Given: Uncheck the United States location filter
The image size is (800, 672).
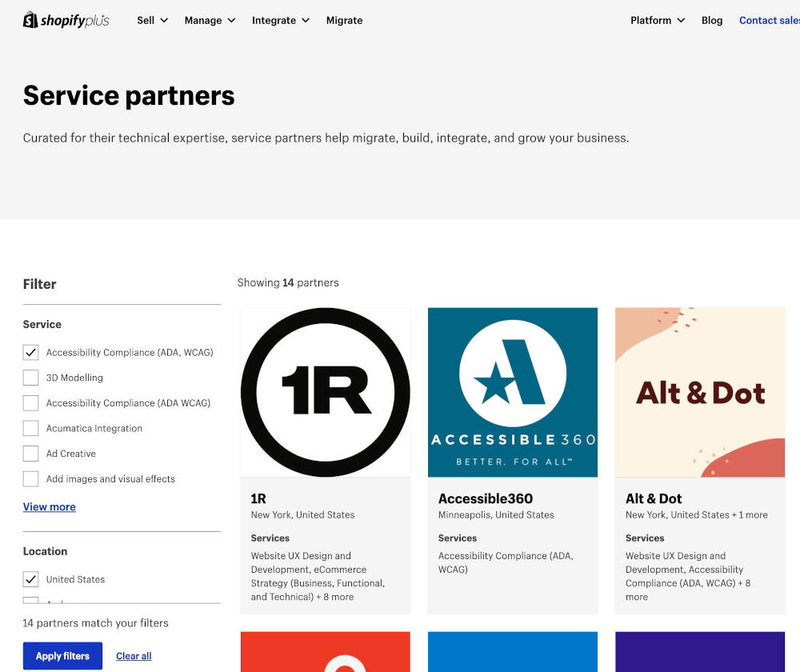Looking at the screenshot, I should coord(30,579).
